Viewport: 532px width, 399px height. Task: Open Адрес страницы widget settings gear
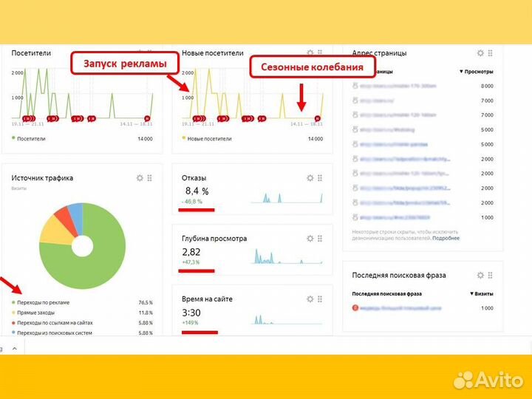coord(480,53)
